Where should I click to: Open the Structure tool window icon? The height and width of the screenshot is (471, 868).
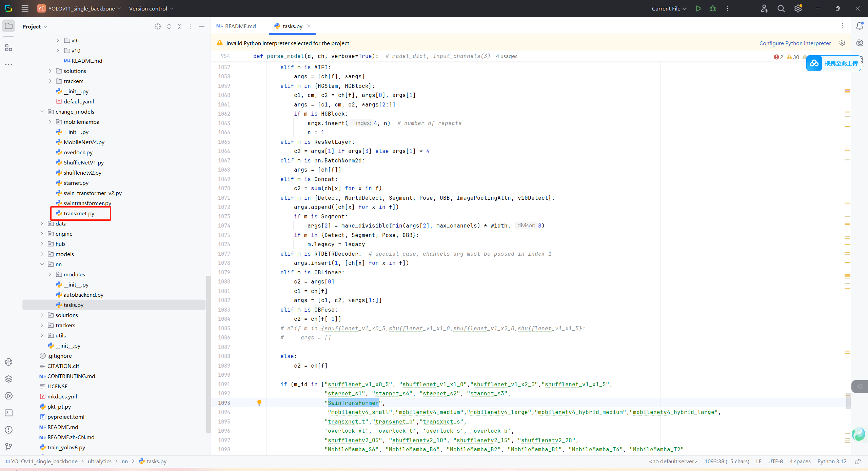pyautogui.click(x=9, y=48)
